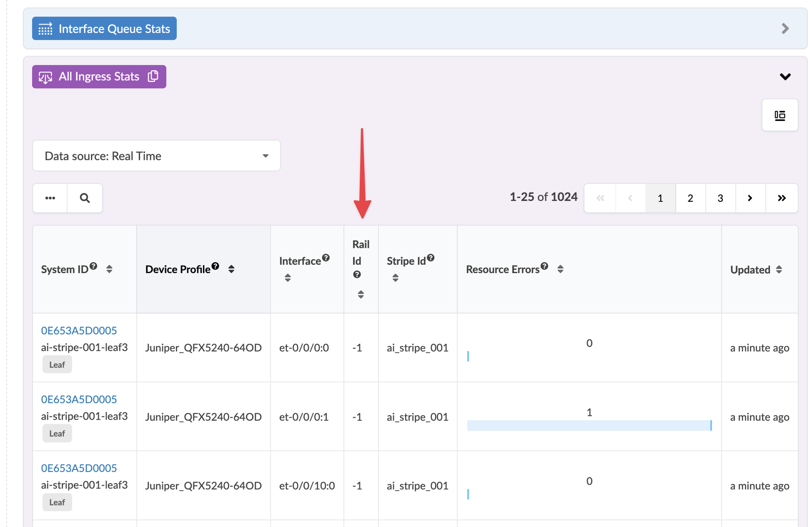This screenshot has width=812, height=527.
Task: Show help for System ID column
Action: (93, 266)
